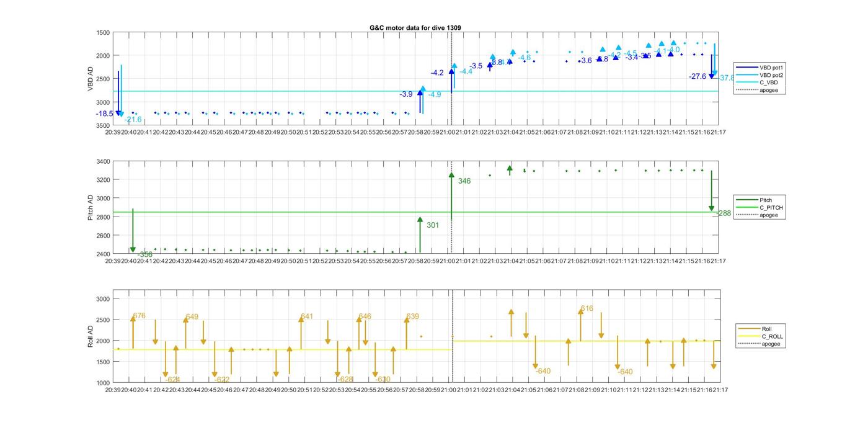Select the 301 pitch arrow label
Screen dimensions: 868x430
pyautogui.click(x=433, y=225)
